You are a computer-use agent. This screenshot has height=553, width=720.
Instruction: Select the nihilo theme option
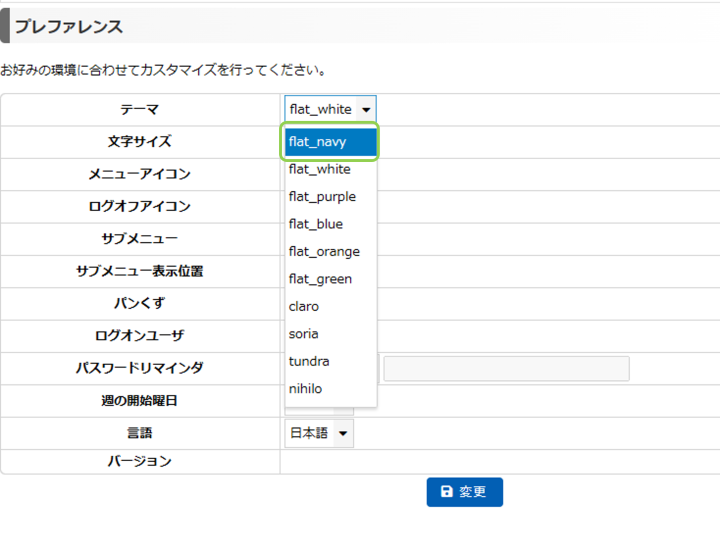330,389
